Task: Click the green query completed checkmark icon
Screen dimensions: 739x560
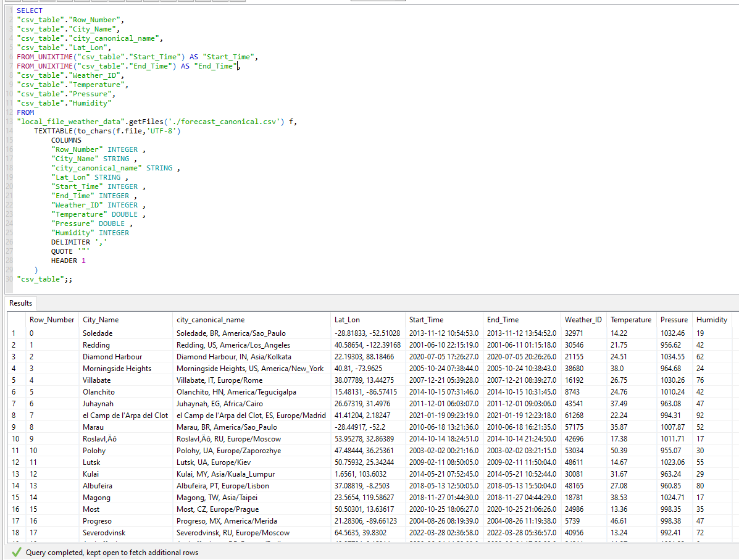Action: (15, 553)
